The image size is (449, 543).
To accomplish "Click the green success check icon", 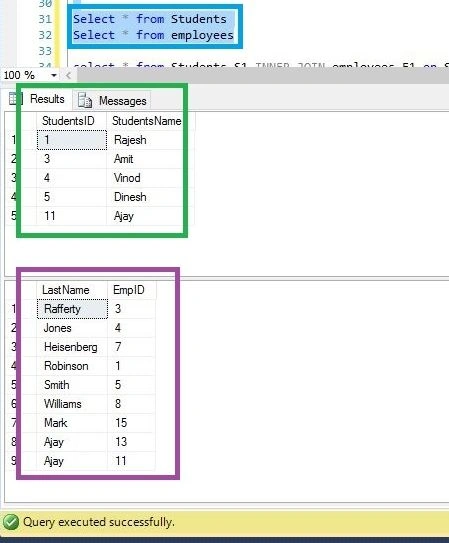I will pos(10,522).
